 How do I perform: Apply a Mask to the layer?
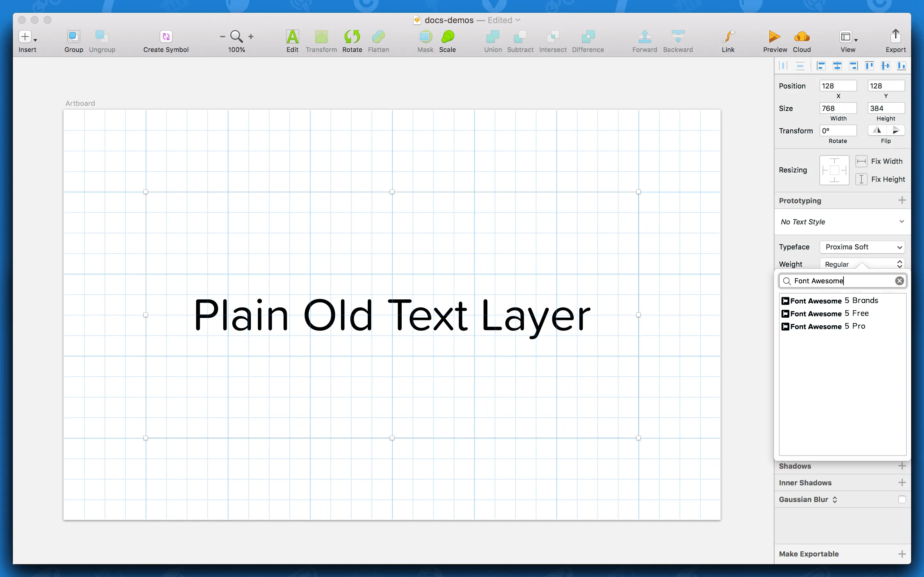[x=424, y=40]
